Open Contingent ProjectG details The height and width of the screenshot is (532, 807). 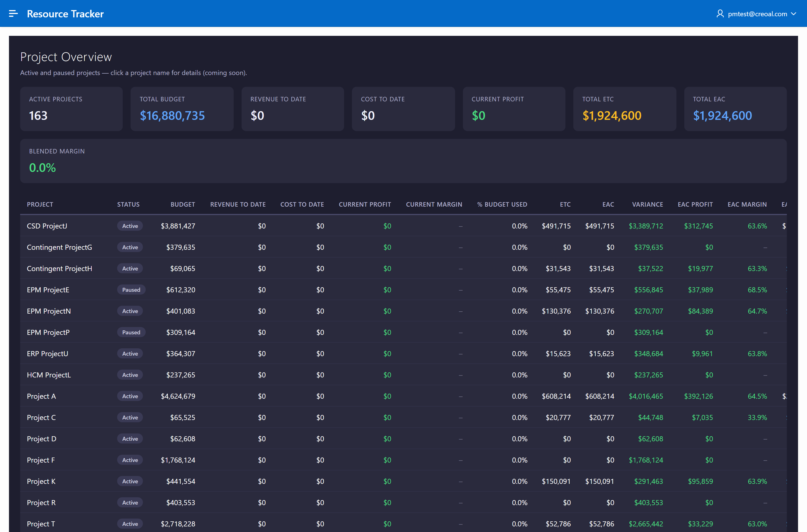[x=59, y=247]
